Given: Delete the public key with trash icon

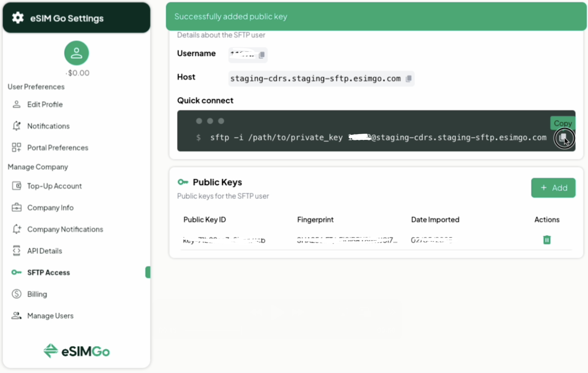Looking at the screenshot, I should point(547,240).
